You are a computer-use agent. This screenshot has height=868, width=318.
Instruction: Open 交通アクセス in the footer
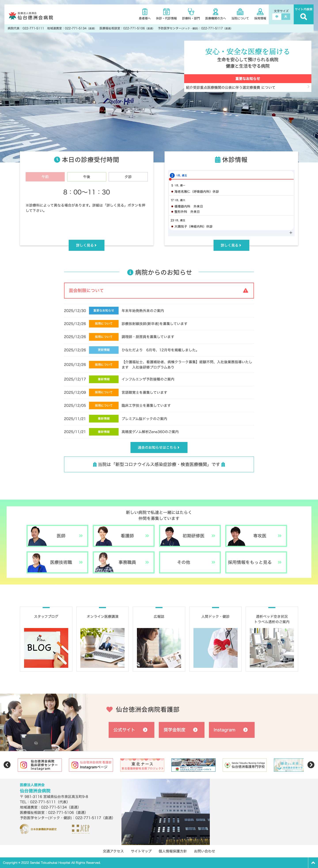coord(113,851)
